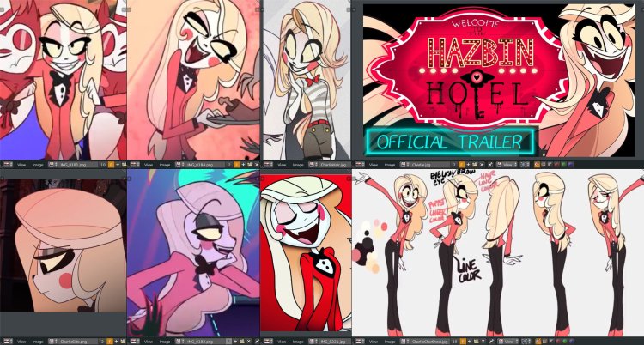
Task: Open Image menu of CharlieHair.jpg editor
Action: 298,164
